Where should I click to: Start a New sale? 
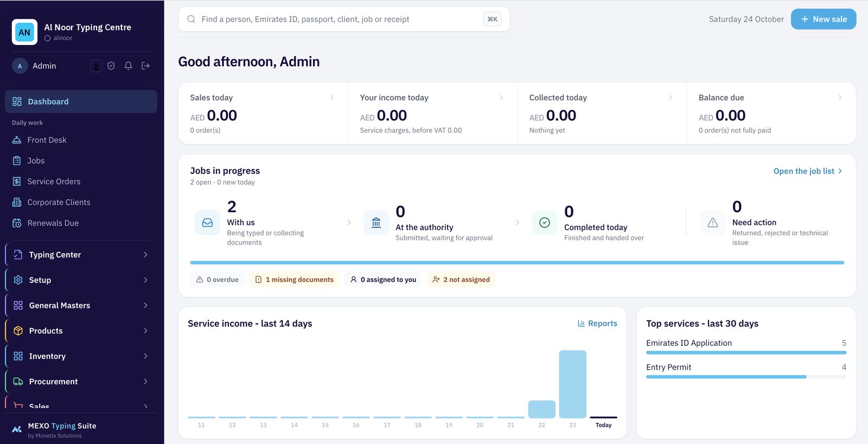tap(824, 19)
